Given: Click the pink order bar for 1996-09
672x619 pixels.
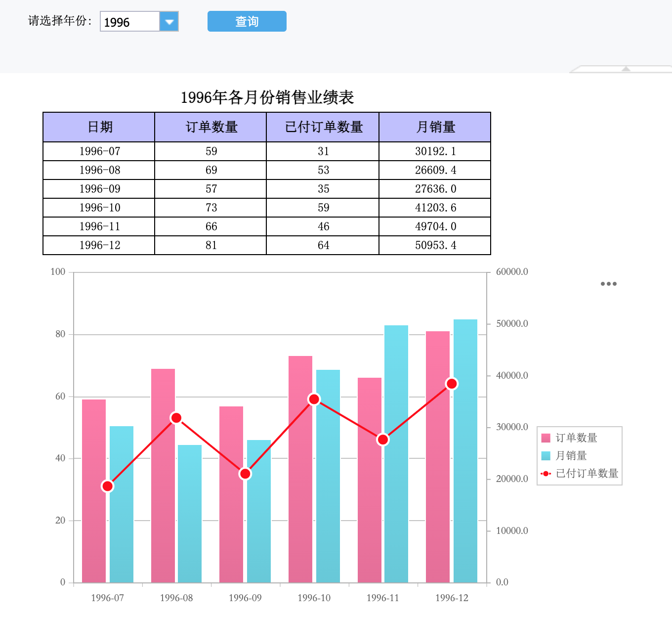Looking at the screenshot, I should point(231,494).
